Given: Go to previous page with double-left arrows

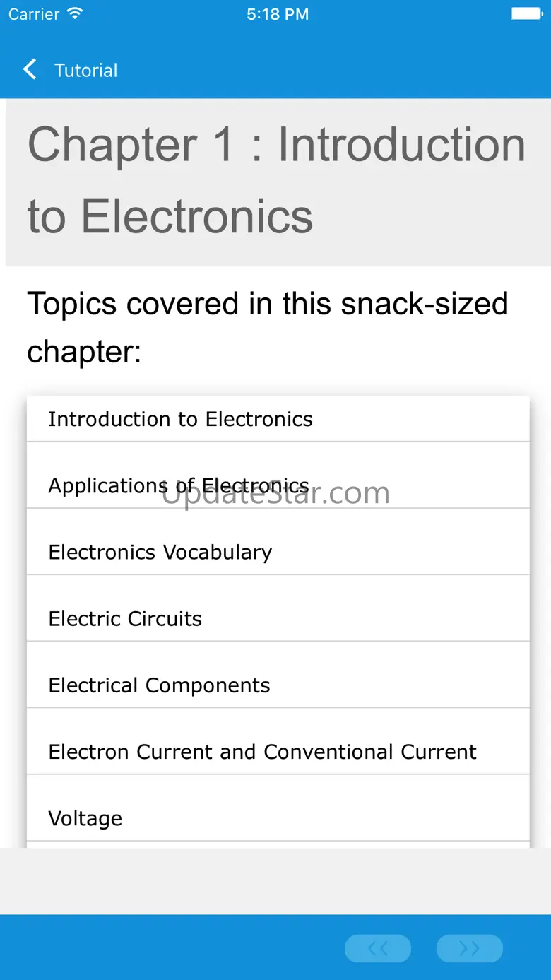Looking at the screenshot, I should (x=378, y=948).
